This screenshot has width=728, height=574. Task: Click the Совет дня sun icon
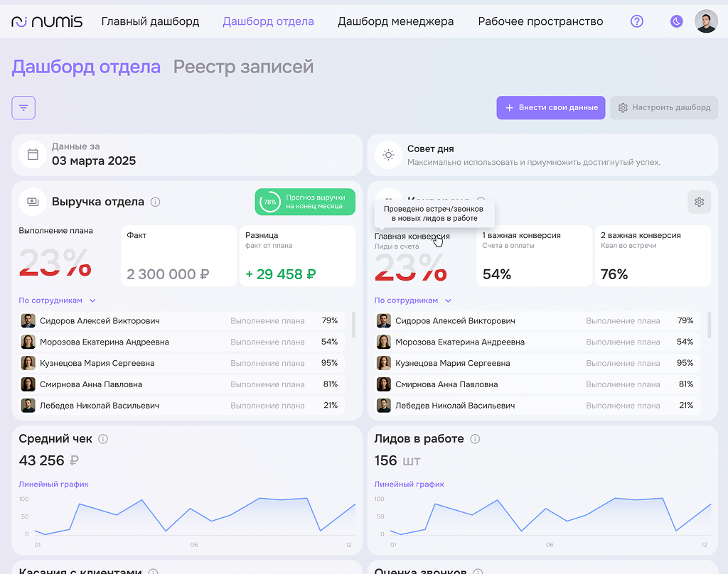tap(388, 154)
